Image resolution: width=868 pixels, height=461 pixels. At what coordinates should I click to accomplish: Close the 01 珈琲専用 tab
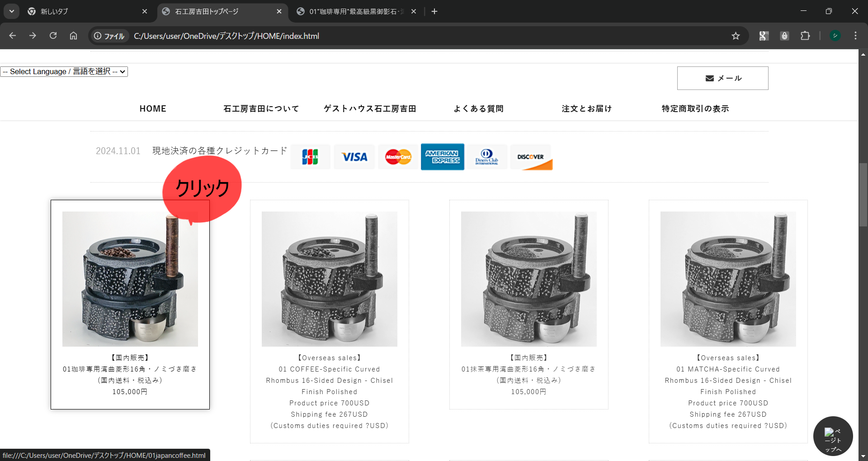click(414, 11)
